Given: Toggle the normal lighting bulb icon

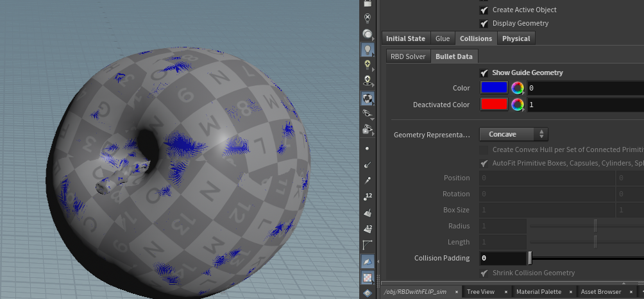Looking at the screenshot, I should pos(367,49).
